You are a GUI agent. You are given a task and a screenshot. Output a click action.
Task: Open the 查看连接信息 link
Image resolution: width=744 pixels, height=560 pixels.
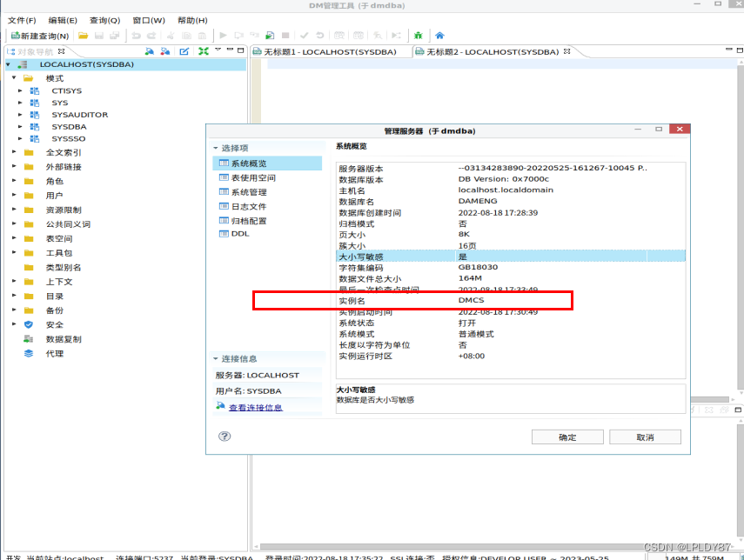256,408
